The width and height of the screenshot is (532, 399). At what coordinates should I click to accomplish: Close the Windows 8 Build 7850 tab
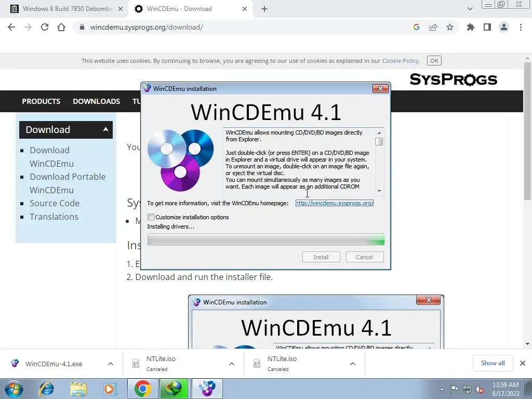pos(121,9)
